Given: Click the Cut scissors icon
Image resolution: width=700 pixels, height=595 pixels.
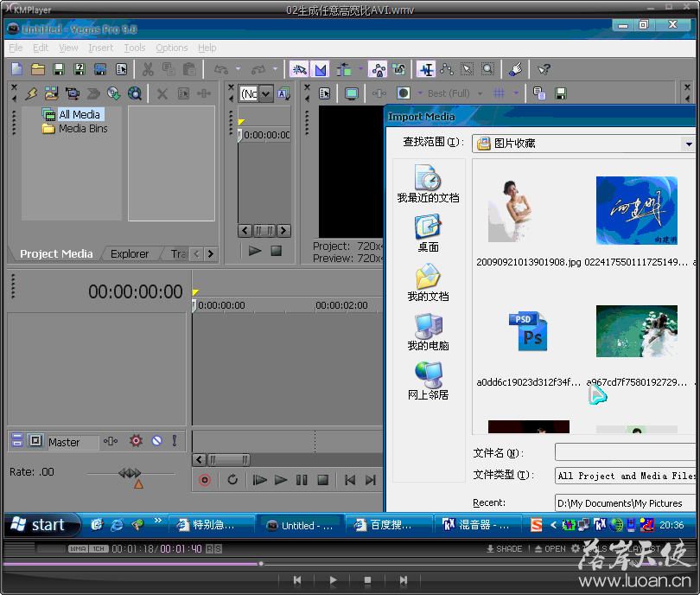Looking at the screenshot, I should 148,69.
